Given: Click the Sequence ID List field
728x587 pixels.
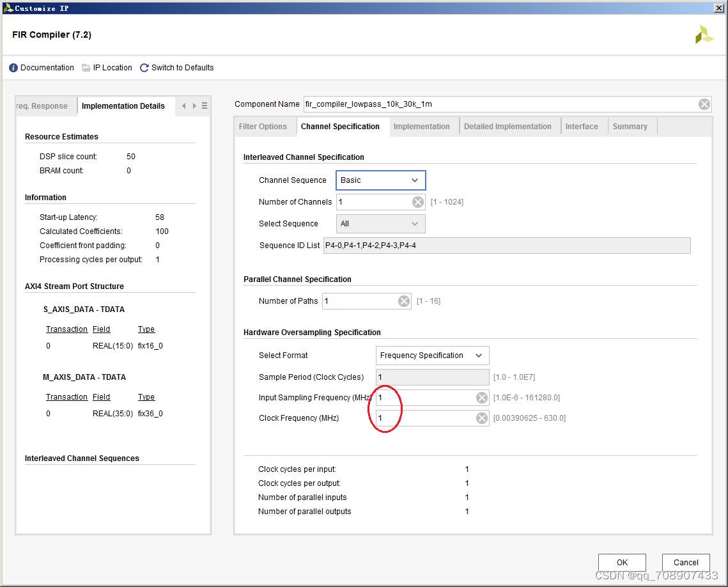Looking at the screenshot, I should click(507, 246).
